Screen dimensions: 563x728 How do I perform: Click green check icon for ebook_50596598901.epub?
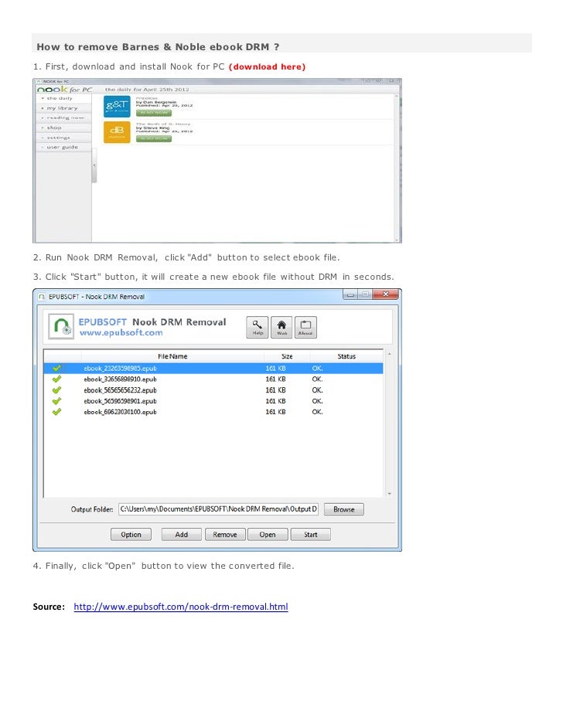point(56,400)
